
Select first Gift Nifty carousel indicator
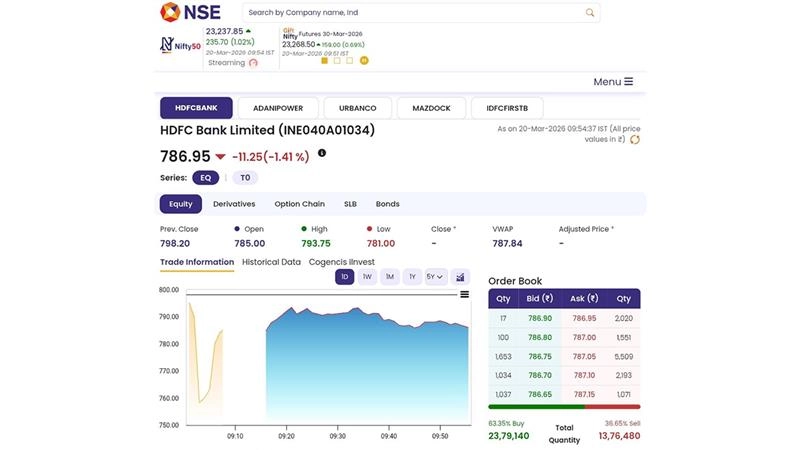pos(324,60)
